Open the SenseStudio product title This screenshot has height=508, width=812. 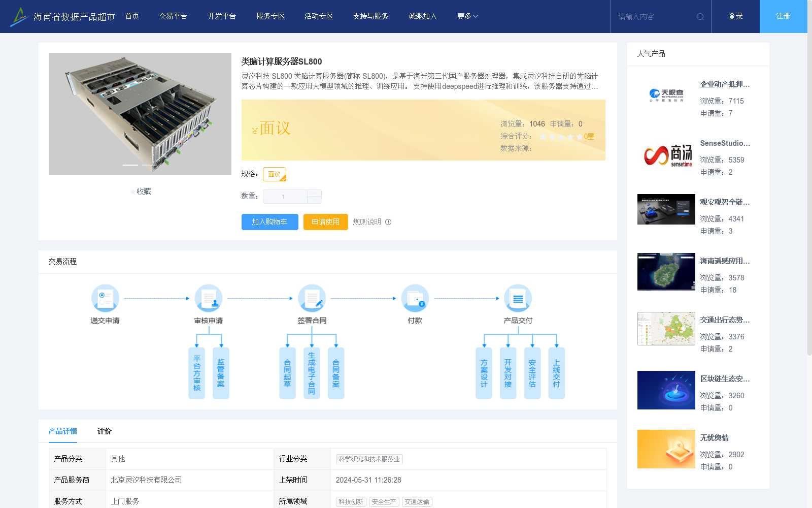pos(725,143)
